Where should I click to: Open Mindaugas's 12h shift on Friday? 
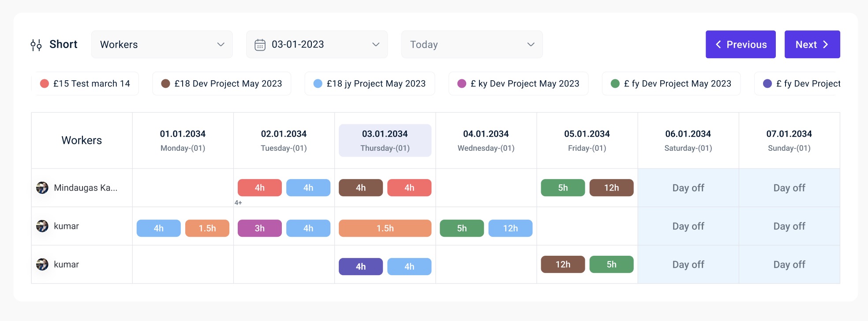click(x=611, y=188)
